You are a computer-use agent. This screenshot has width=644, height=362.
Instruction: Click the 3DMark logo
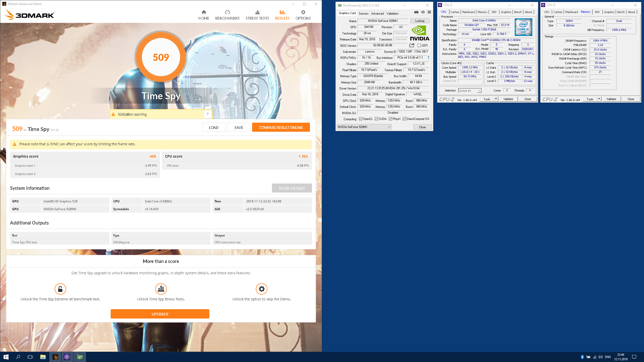[29, 15]
